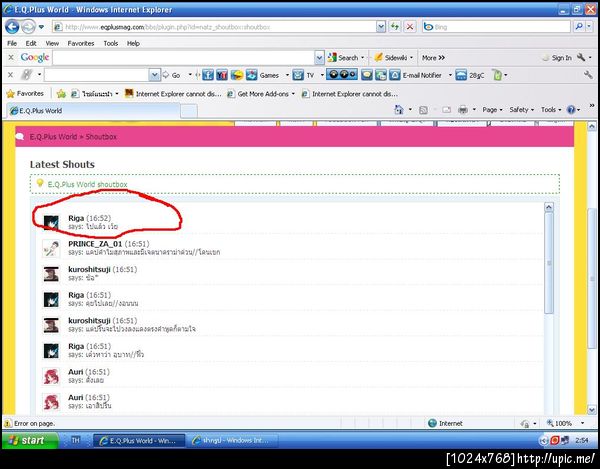Open the Tools menu in the menu bar
The image size is (600, 469).
pyautogui.click(x=111, y=43)
